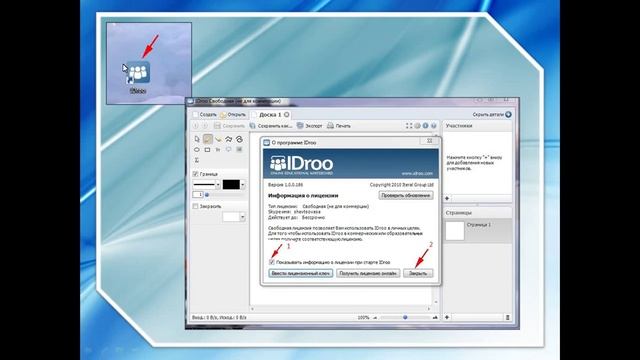Click the zoom slider handle
The width and height of the screenshot is (640, 360).
[x=405, y=318]
